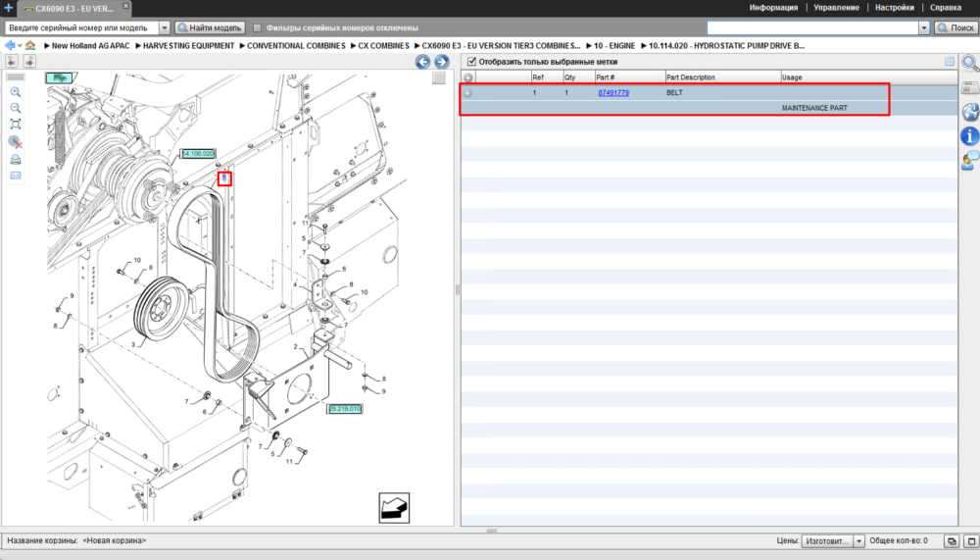The height and width of the screenshot is (560, 980).
Task: Open the sidebar user chat support icon
Action: (970, 161)
